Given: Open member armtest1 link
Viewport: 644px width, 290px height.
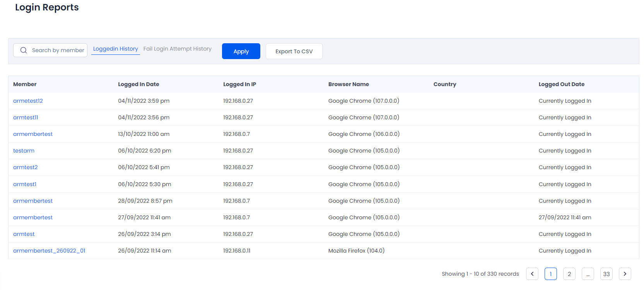Looking at the screenshot, I should [25, 184].
